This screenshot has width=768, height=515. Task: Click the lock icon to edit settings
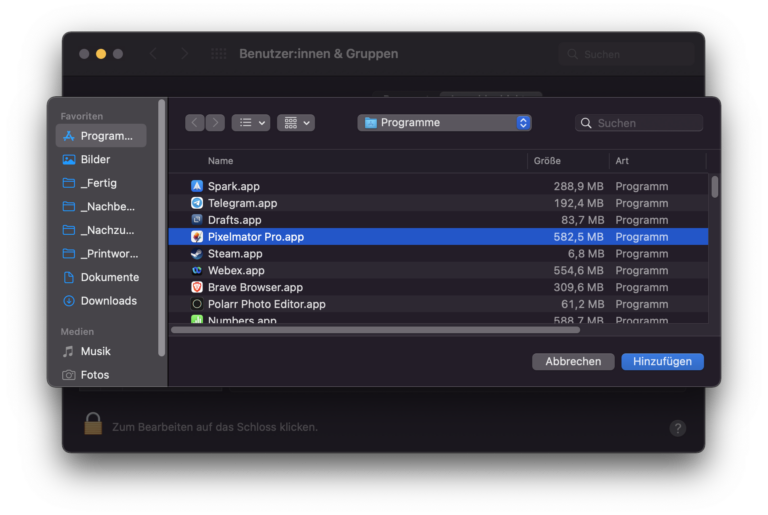(93, 423)
